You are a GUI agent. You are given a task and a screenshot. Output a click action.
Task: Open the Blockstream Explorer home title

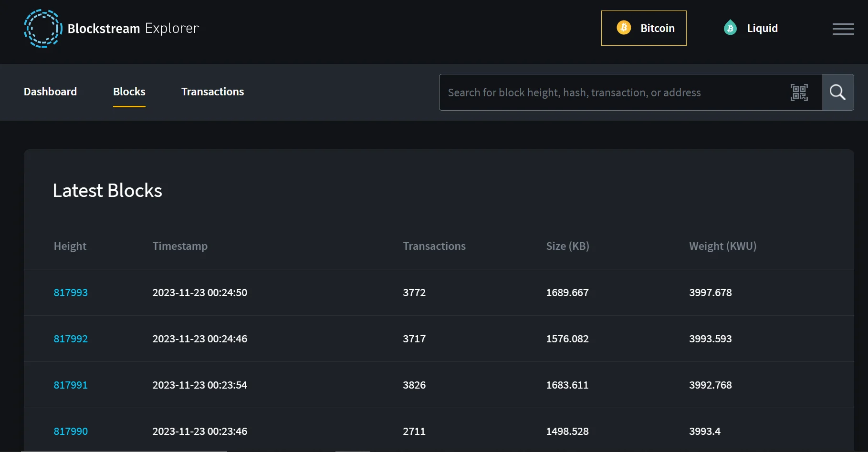click(133, 29)
